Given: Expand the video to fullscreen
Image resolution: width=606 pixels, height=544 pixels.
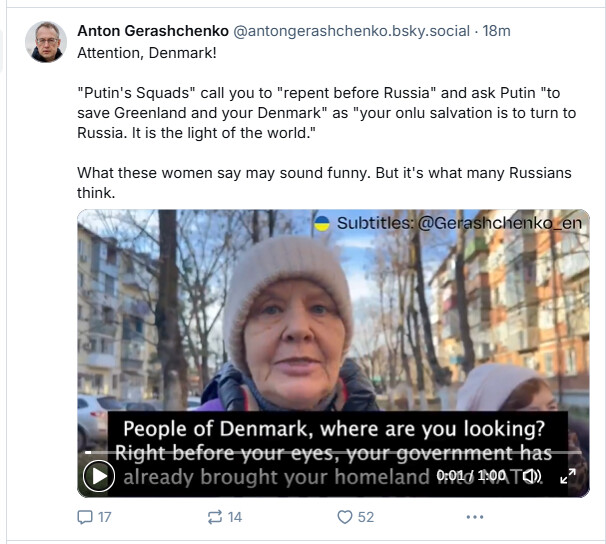Looking at the screenshot, I should tap(568, 476).
